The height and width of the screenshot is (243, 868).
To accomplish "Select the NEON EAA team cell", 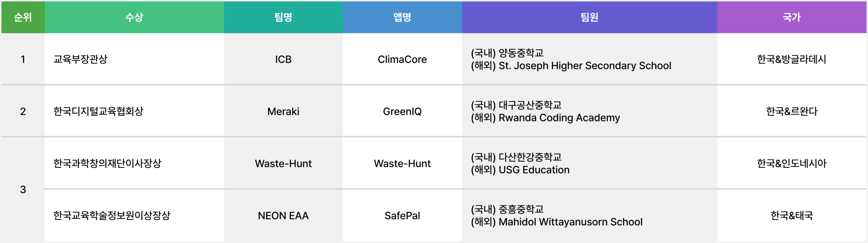I will pos(283,216).
